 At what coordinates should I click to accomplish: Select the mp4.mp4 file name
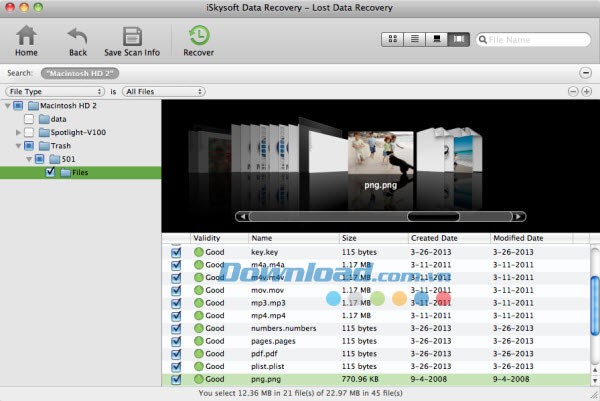coord(268,316)
